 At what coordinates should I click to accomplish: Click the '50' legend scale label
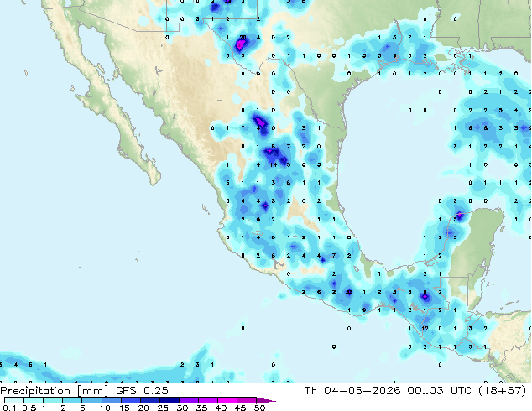(260, 408)
